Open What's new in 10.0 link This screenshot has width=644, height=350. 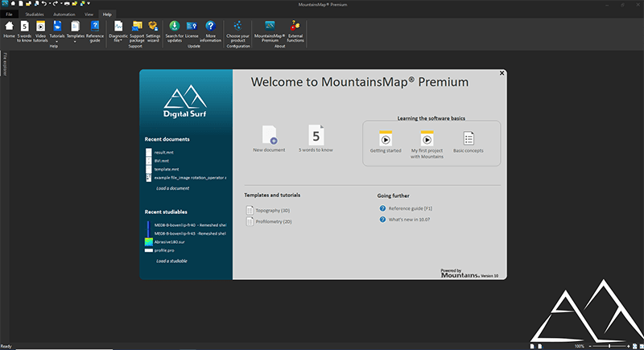click(409, 220)
